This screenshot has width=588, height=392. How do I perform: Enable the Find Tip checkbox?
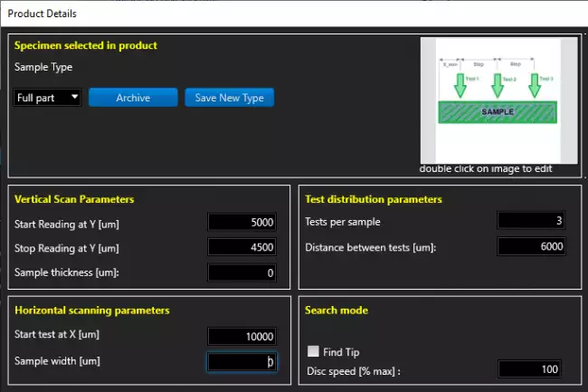tap(314, 352)
